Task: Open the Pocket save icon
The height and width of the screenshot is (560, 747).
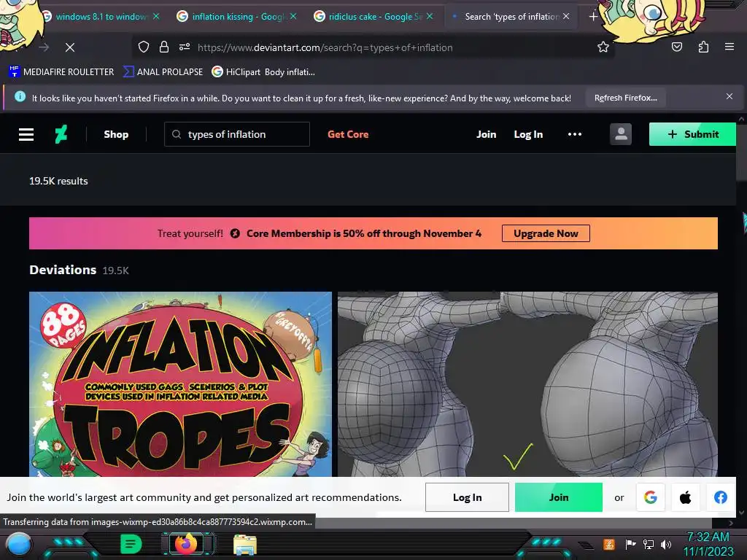Action: (676, 47)
